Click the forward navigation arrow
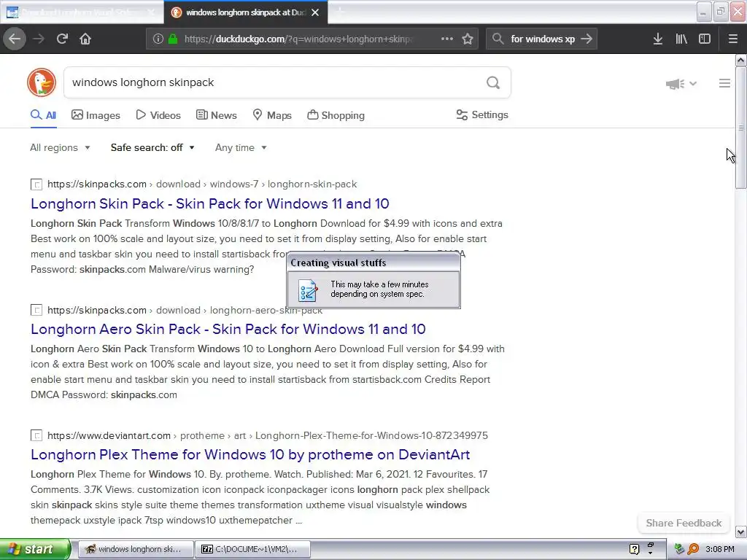747x560 pixels. pyautogui.click(x=39, y=39)
